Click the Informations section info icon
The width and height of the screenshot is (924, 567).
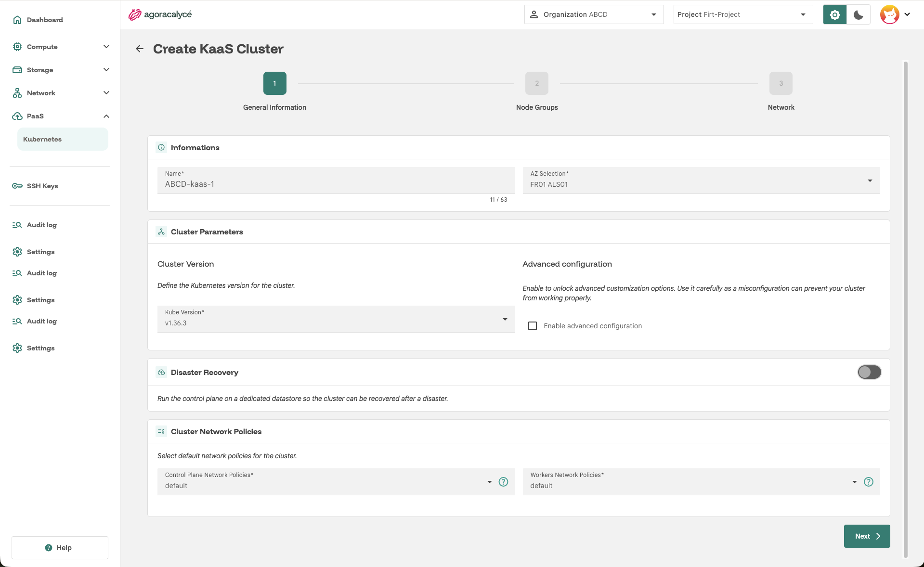pos(161,147)
